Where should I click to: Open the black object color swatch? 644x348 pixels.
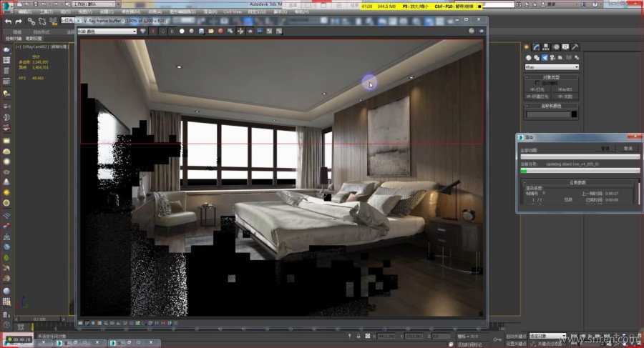click(x=574, y=114)
